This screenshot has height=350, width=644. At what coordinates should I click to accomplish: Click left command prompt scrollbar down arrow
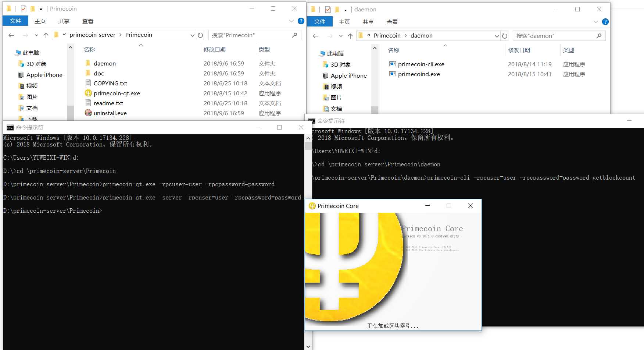308,346
